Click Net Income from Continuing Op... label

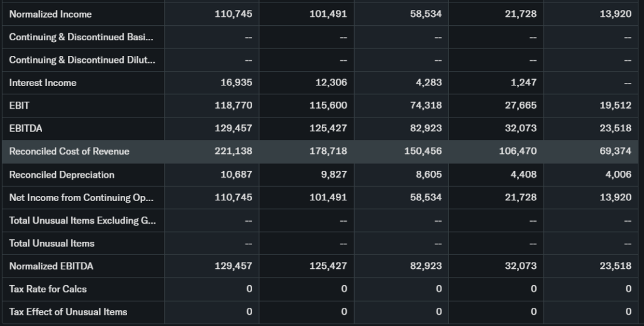(x=81, y=197)
